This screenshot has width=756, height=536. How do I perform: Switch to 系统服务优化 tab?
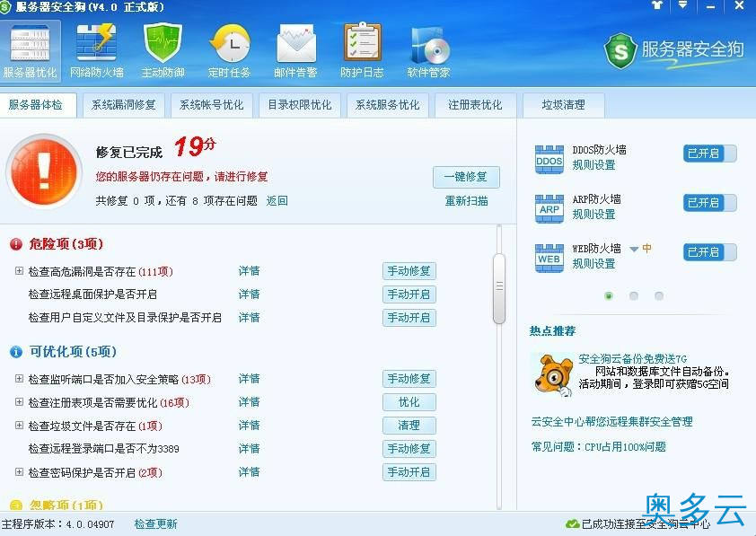(388, 105)
